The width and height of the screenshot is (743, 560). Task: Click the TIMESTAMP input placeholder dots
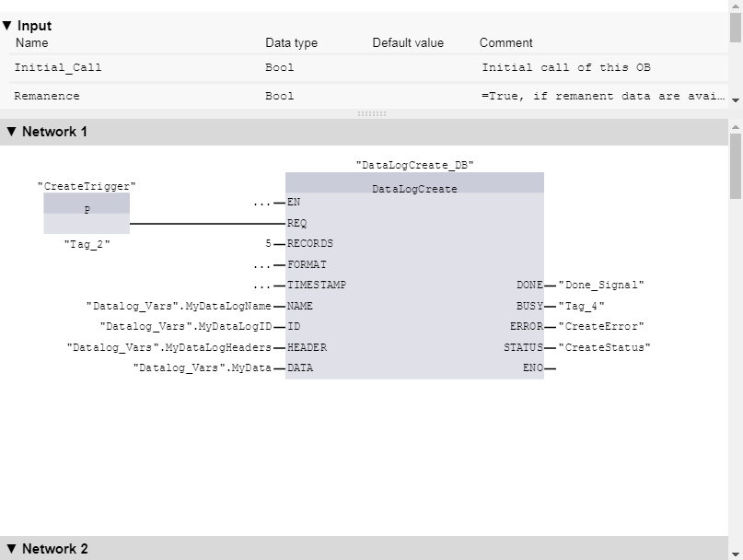pos(261,286)
